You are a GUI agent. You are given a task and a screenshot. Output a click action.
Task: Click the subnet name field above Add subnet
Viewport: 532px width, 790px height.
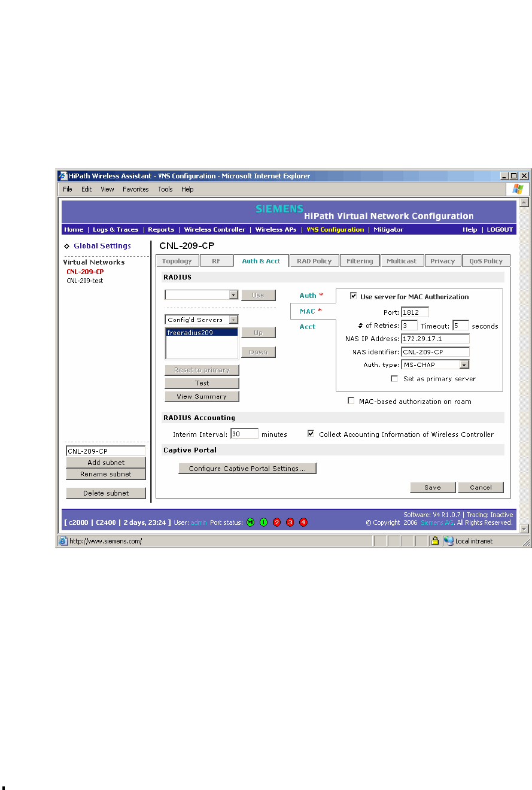[105, 451]
